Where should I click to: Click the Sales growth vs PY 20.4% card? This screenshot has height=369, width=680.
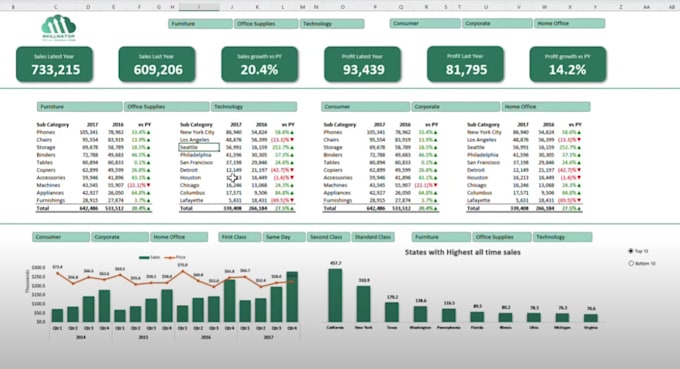[260, 64]
